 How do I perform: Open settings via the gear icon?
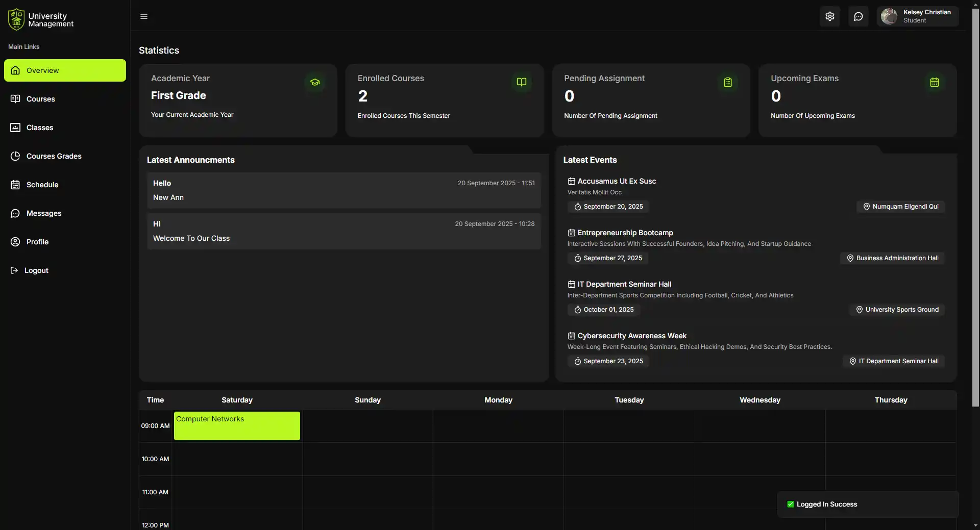coord(829,16)
